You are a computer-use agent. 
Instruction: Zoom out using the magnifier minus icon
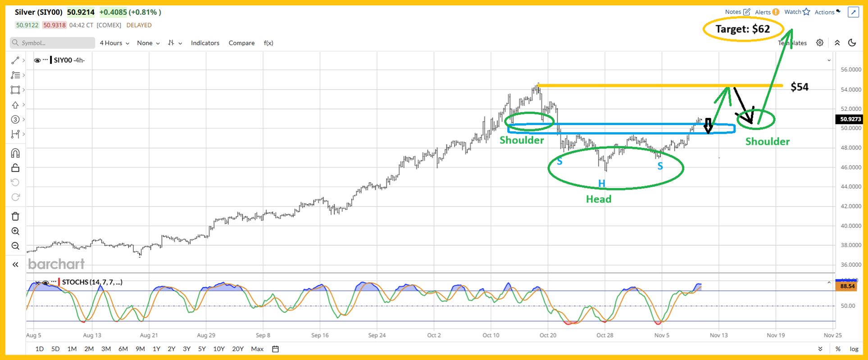15,246
